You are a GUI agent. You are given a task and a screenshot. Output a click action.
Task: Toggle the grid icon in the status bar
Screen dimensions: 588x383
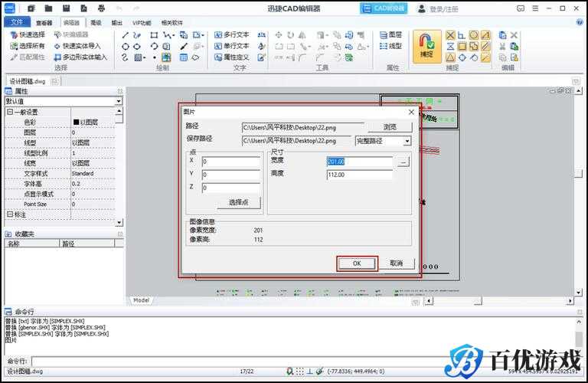(x=299, y=372)
